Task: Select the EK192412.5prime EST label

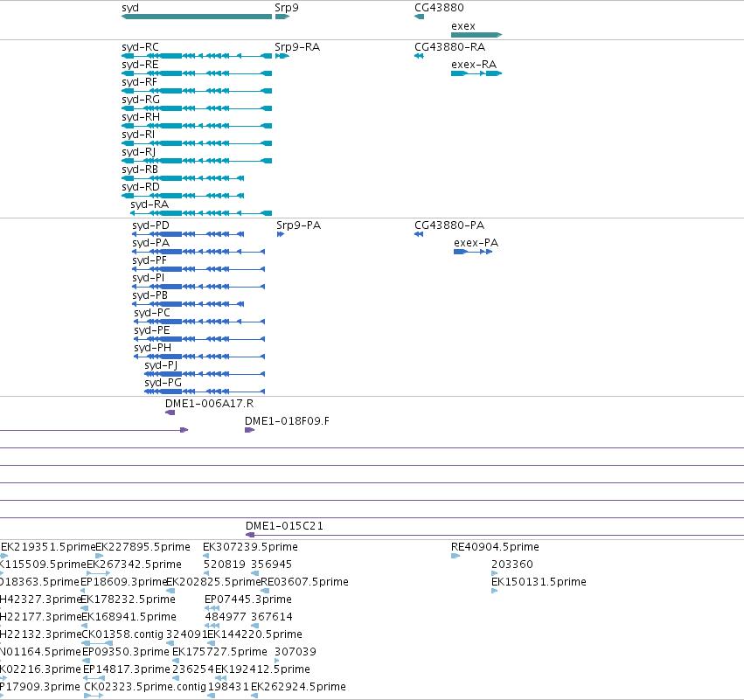Action: 262,669
